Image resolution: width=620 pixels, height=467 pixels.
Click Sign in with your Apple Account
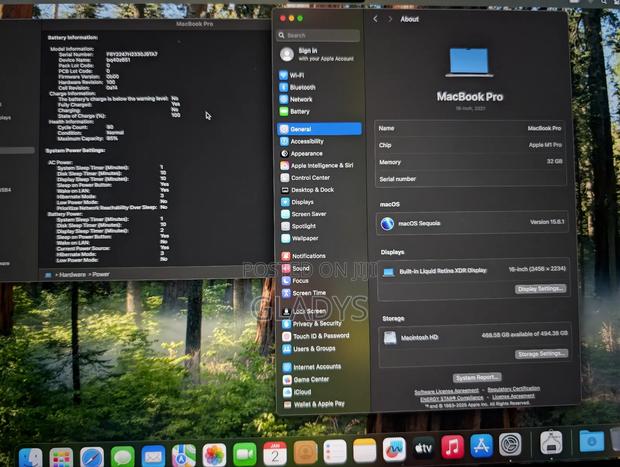[x=318, y=55]
